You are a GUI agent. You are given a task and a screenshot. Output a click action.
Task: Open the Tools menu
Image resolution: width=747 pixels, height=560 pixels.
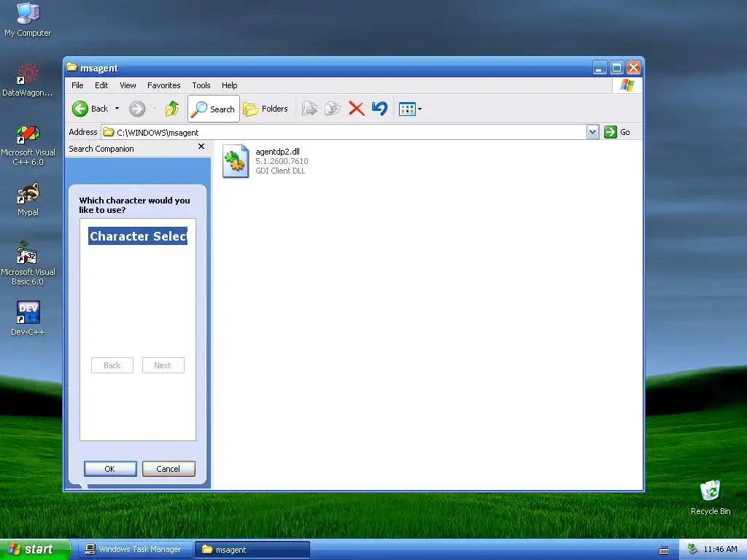pyautogui.click(x=201, y=86)
